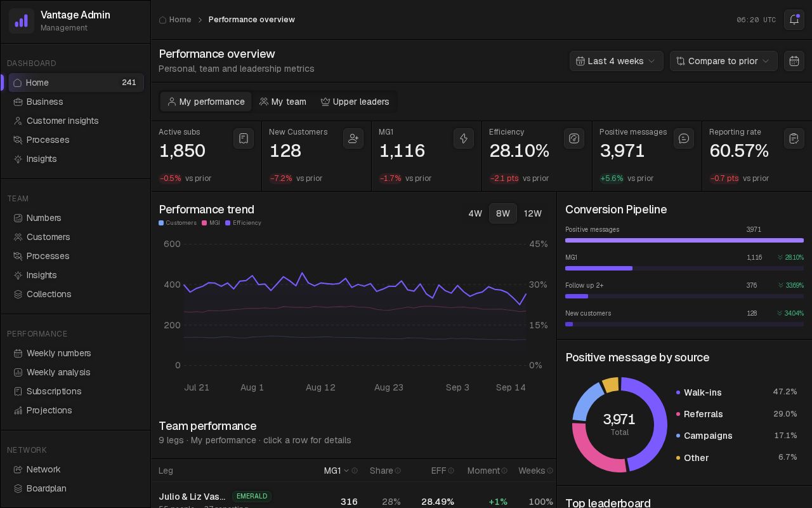Select the 8W chart range

[x=503, y=213]
